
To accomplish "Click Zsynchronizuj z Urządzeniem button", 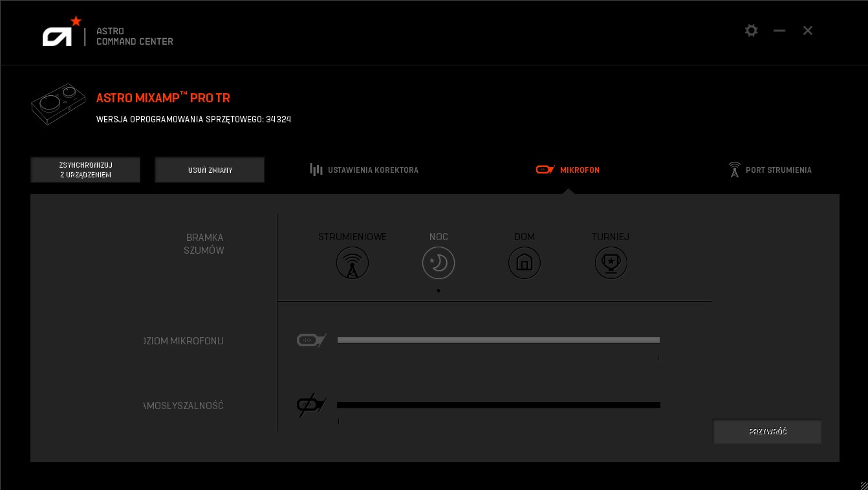I will point(85,170).
